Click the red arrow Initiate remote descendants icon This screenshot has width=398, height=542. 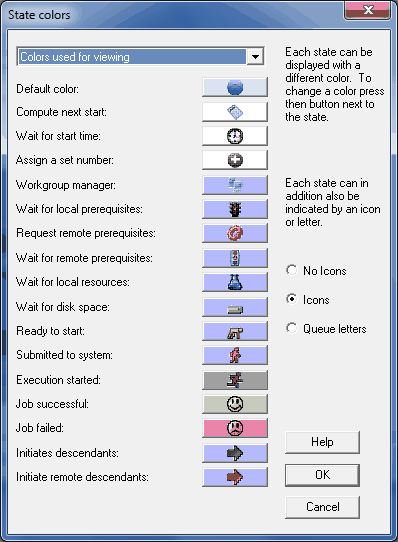tap(235, 477)
